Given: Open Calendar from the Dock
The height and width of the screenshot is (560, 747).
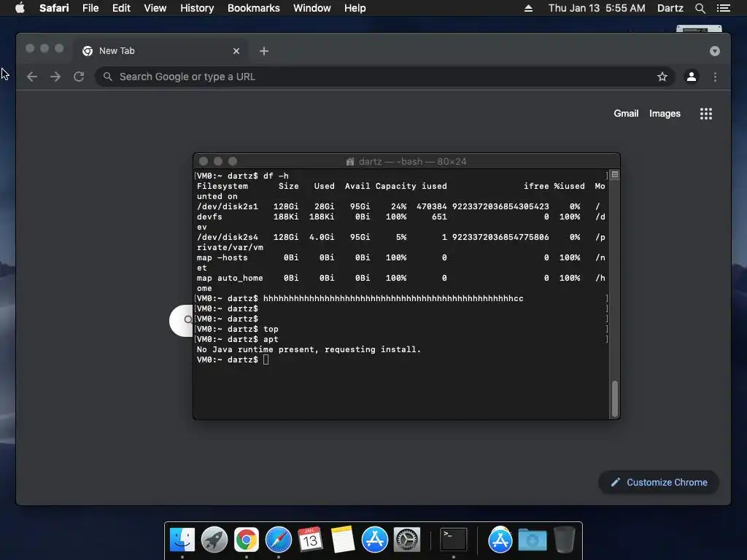Looking at the screenshot, I should pos(310,540).
